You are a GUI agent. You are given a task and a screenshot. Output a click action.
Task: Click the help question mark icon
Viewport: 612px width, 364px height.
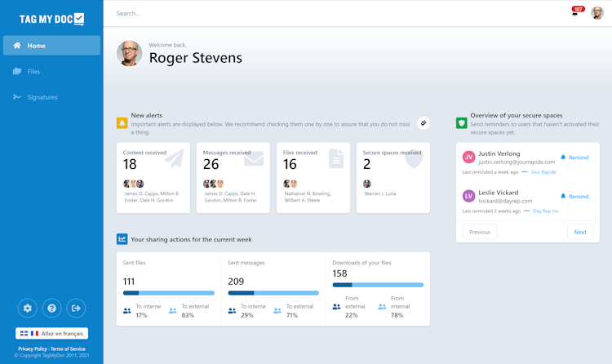coord(51,308)
